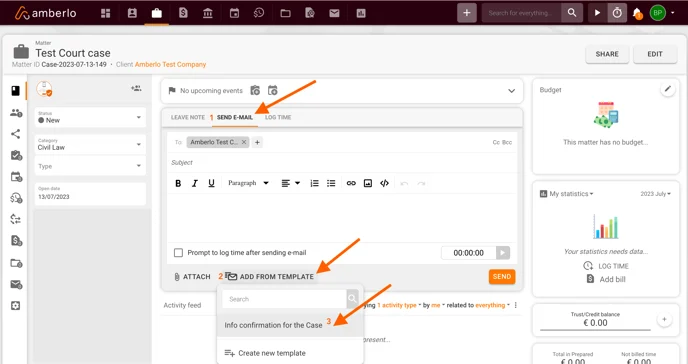The image size is (688, 364).
Task: Open the contacts icon in top navigation
Action: point(132,13)
